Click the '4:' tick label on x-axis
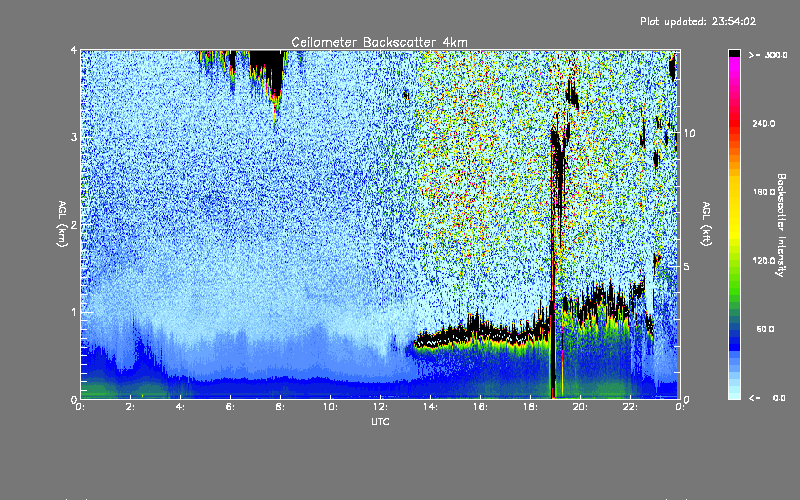Image resolution: width=800 pixels, height=500 pixels. [x=180, y=407]
